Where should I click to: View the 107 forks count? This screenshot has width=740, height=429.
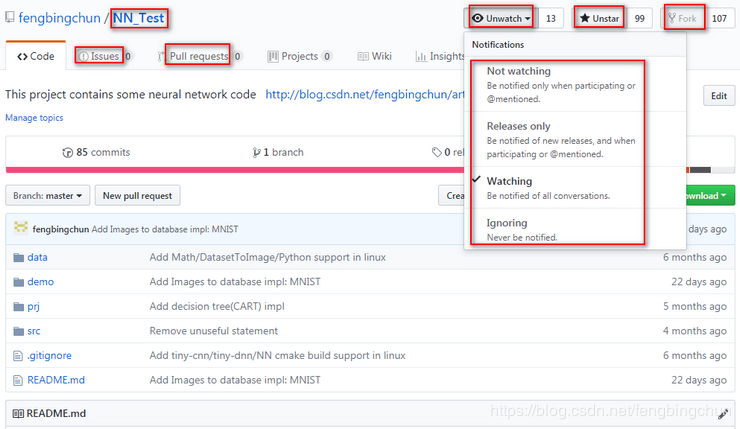[x=719, y=18]
